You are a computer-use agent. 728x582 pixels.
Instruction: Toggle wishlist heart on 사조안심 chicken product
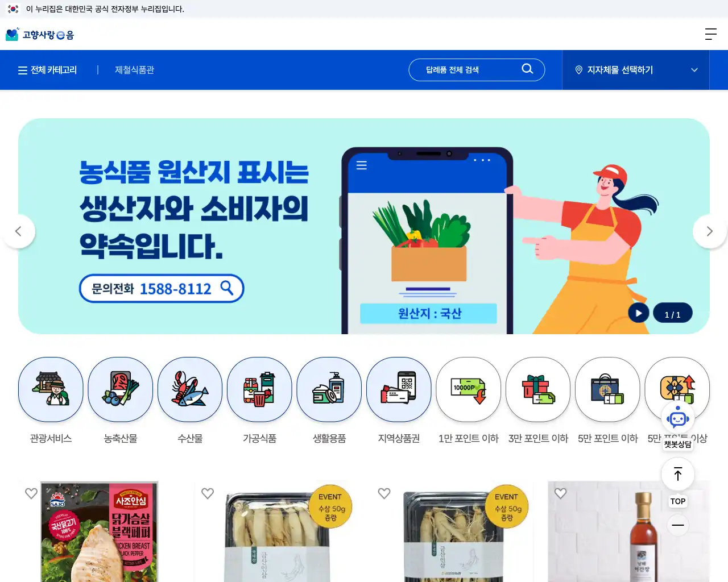(x=31, y=493)
